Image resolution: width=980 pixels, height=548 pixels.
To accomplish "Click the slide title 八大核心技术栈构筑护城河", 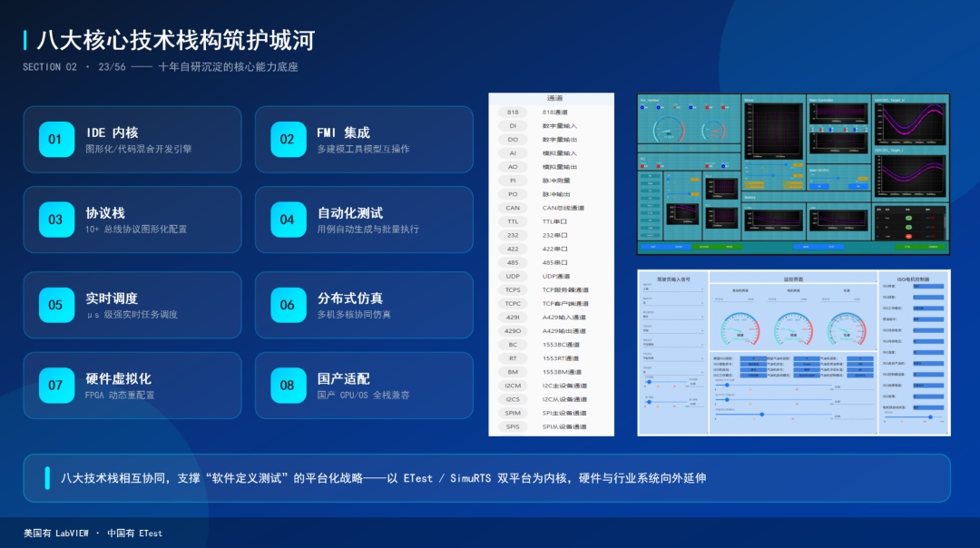I will coord(176,40).
